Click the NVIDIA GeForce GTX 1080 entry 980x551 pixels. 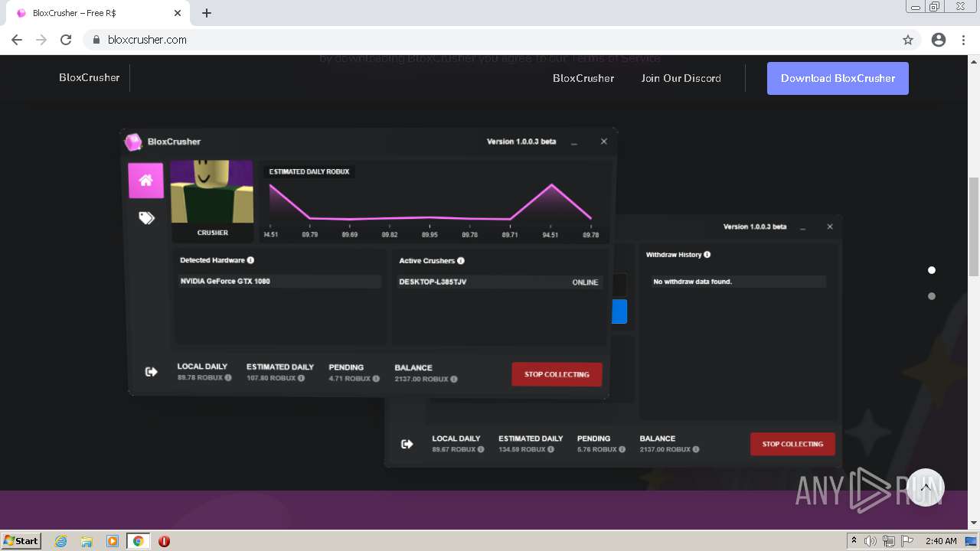[x=279, y=282]
